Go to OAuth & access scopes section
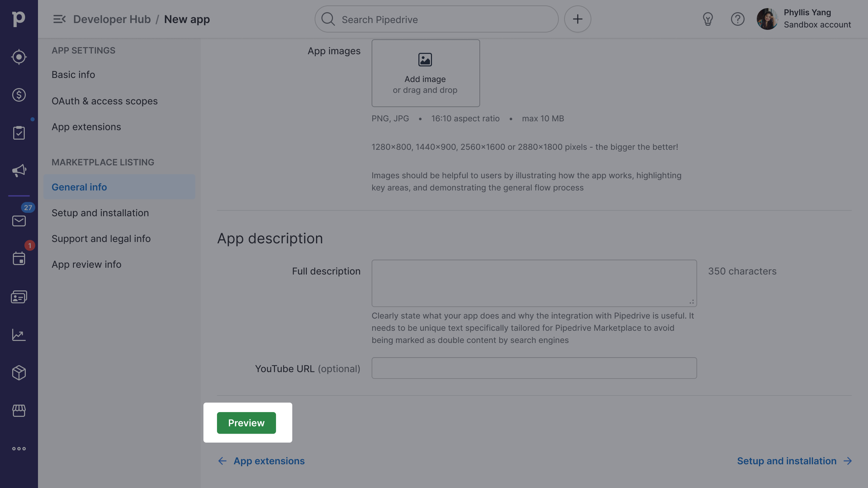The height and width of the screenshot is (488, 868). tap(104, 101)
